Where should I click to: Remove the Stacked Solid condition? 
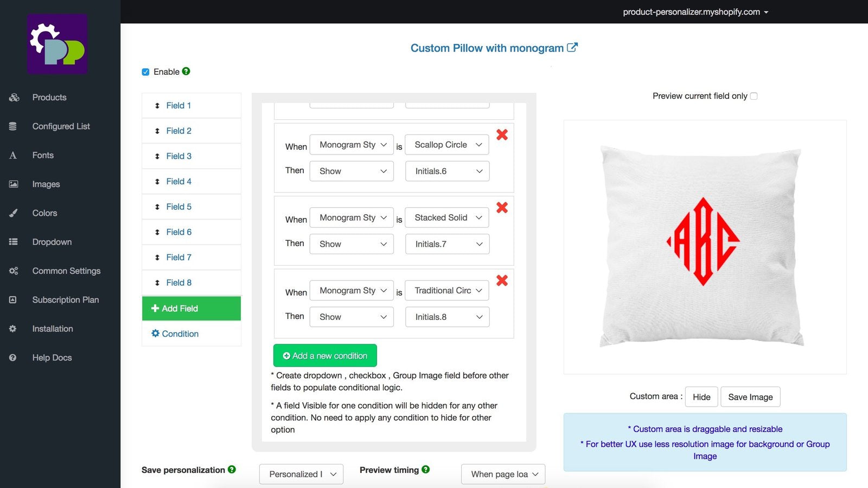(502, 208)
